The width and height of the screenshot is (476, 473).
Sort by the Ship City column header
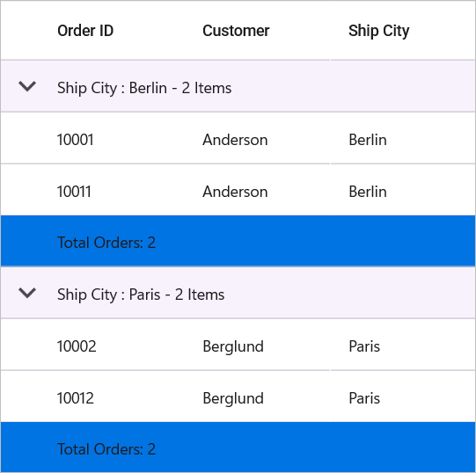click(x=379, y=31)
